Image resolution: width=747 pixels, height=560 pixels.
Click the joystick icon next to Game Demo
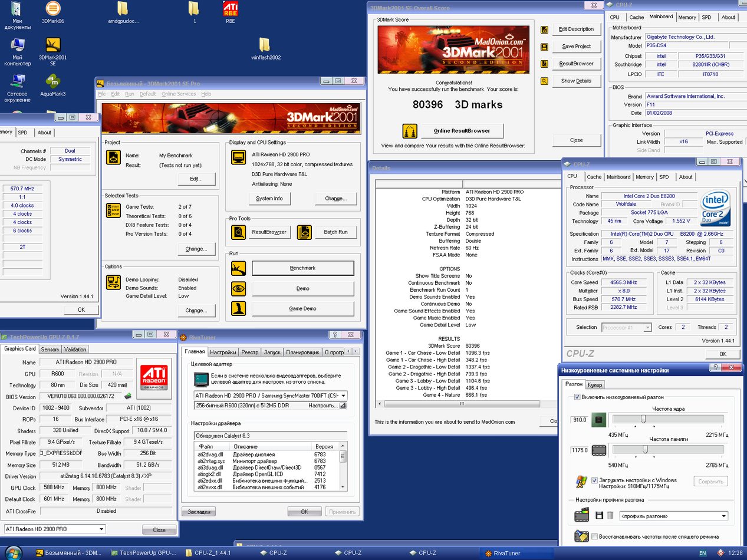coord(238,308)
